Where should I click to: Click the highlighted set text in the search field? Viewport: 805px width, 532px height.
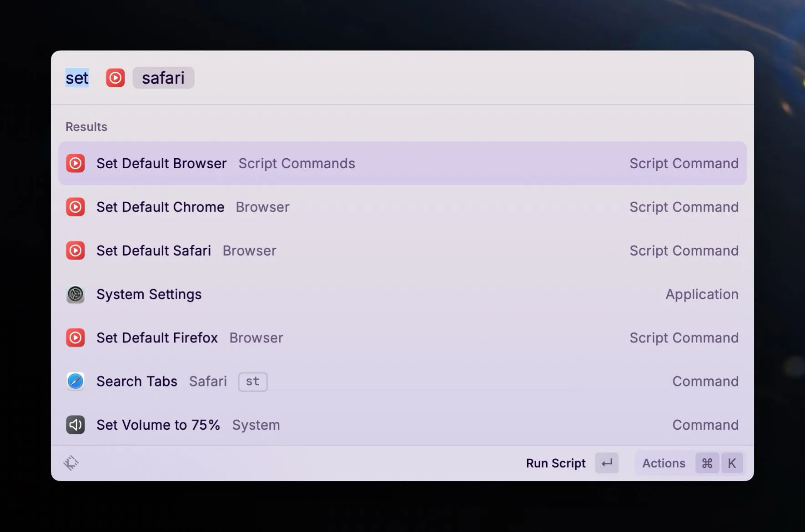[x=76, y=78]
